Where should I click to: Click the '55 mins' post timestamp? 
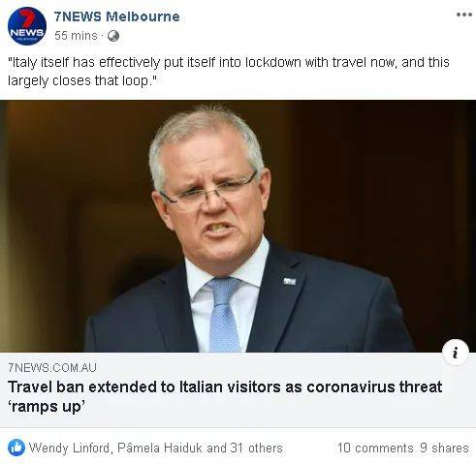76,36
